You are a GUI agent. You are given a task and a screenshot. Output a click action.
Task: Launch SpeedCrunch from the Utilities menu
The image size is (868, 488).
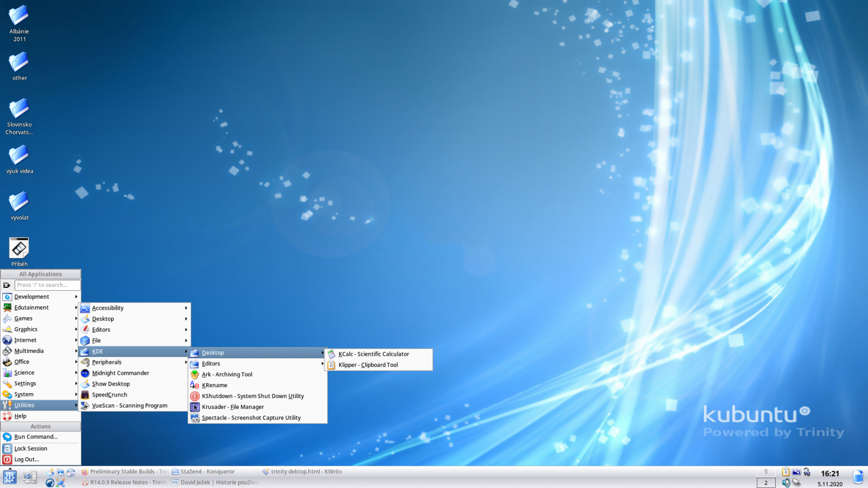tap(109, 394)
